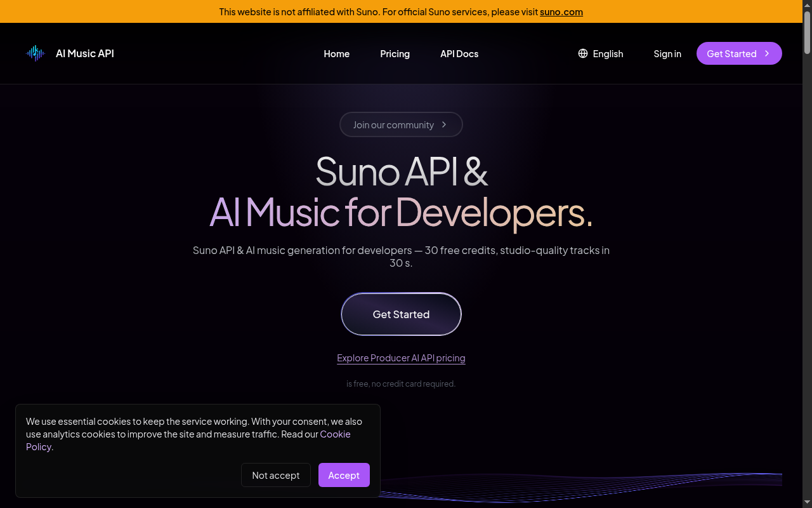The height and width of the screenshot is (508, 812).
Task: Click the Suno API & heading text
Action: tap(401, 171)
